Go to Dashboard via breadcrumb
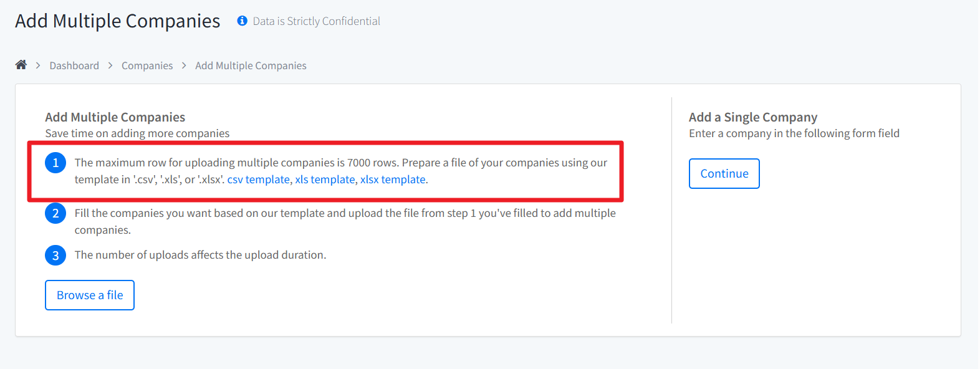Viewport: 980px width, 369px height. tap(74, 65)
